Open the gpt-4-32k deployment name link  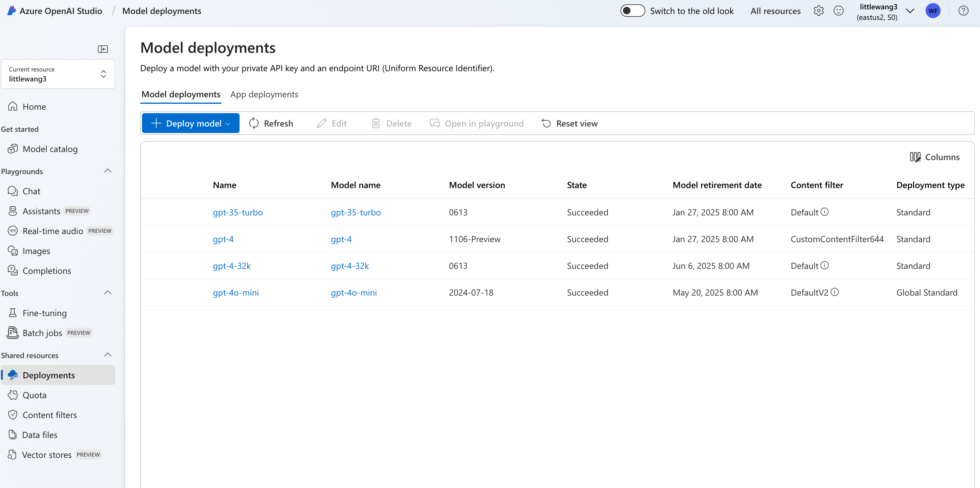pos(232,266)
